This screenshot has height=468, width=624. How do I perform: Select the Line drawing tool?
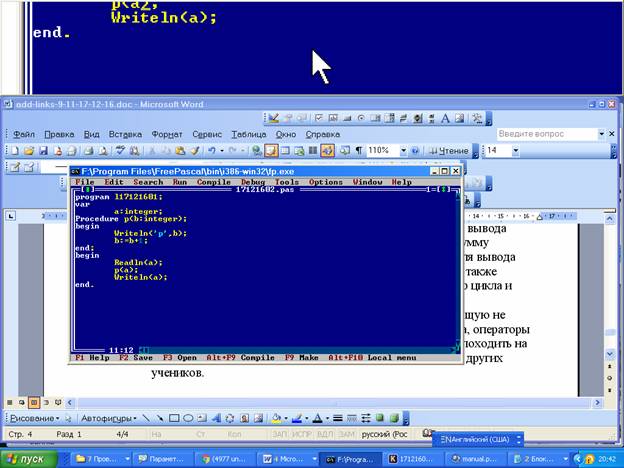click(x=146, y=418)
